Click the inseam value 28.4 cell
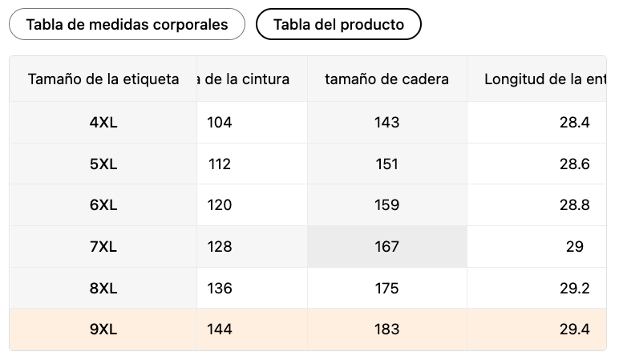The height and width of the screenshot is (364, 619). 536,123
